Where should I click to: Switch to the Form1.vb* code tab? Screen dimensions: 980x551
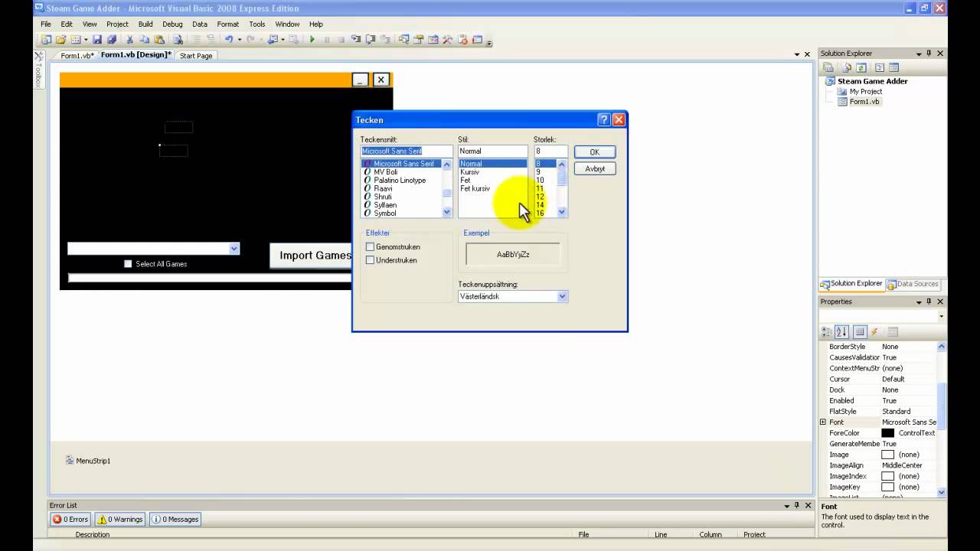pyautogui.click(x=77, y=55)
